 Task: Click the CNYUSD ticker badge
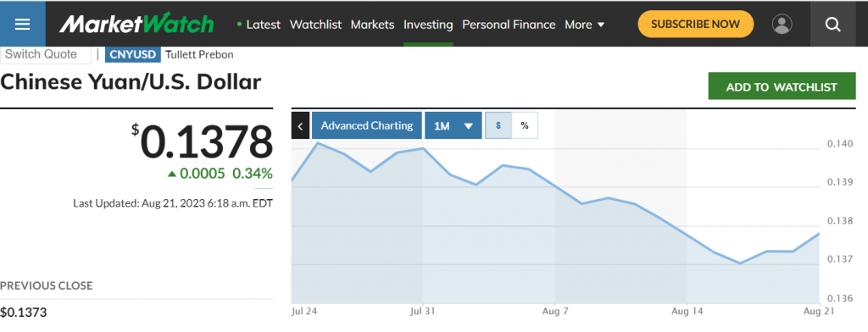133,55
